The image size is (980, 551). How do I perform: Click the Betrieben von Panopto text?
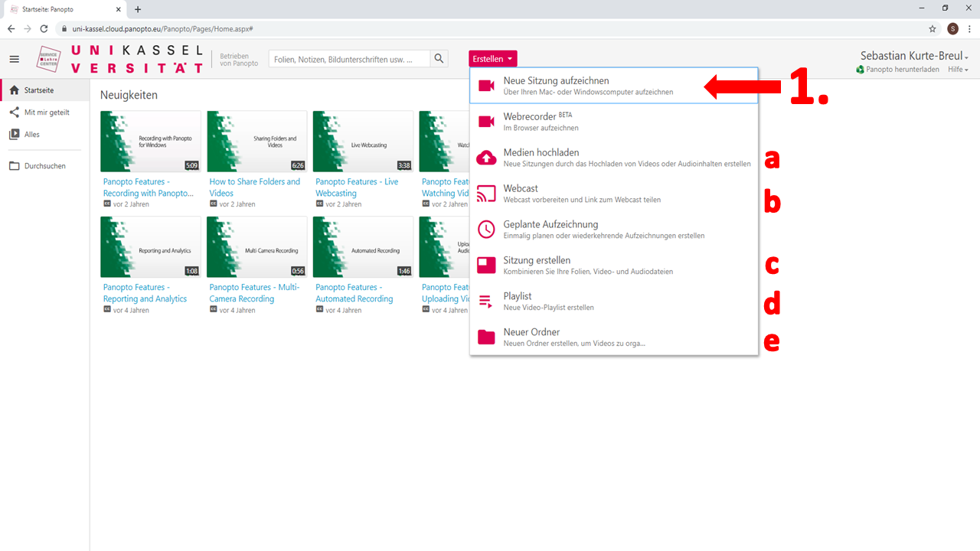pyautogui.click(x=239, y=59)
